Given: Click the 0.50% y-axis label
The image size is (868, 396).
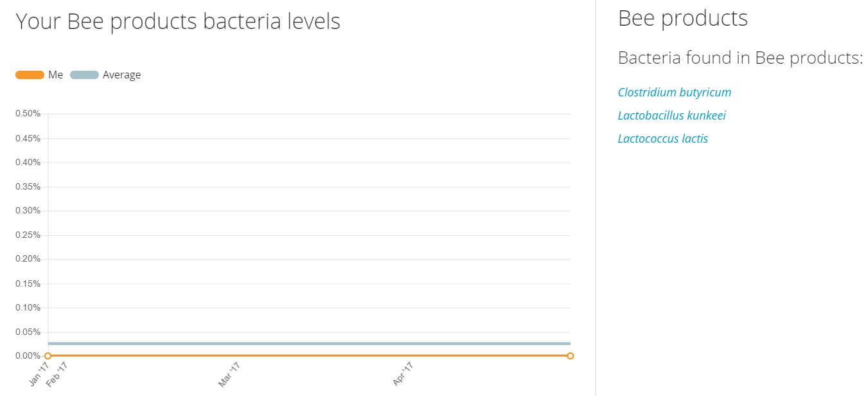Looking at the screenshot, I should (28, 114).
